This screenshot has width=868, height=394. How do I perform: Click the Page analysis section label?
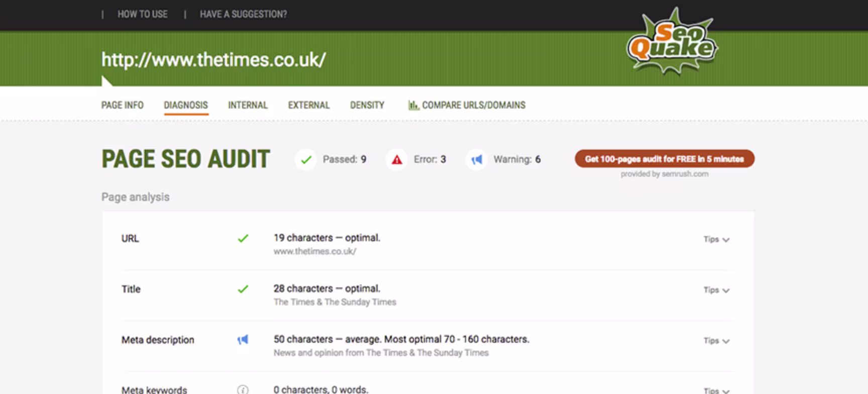(x=136, y=197)
